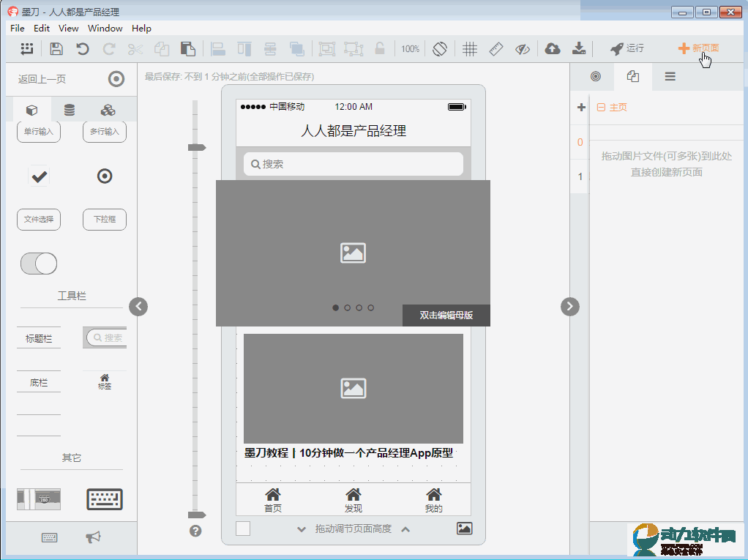This screenshot has height=560, width=748.
Task: Click 返回上一页 back link
Action: coord(42,79)
